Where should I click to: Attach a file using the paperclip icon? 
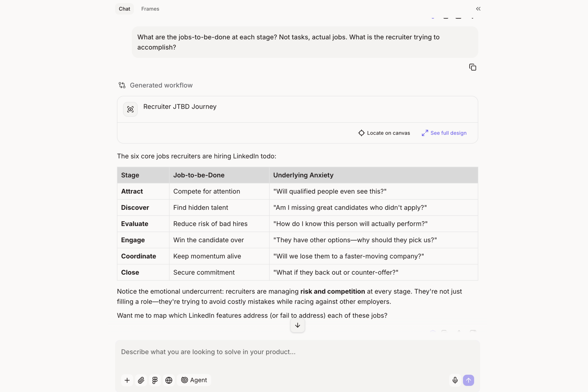[141, 380]
